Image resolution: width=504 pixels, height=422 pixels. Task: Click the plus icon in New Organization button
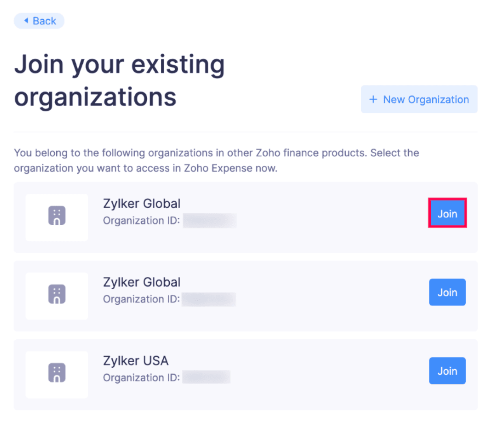coord(372,99)
